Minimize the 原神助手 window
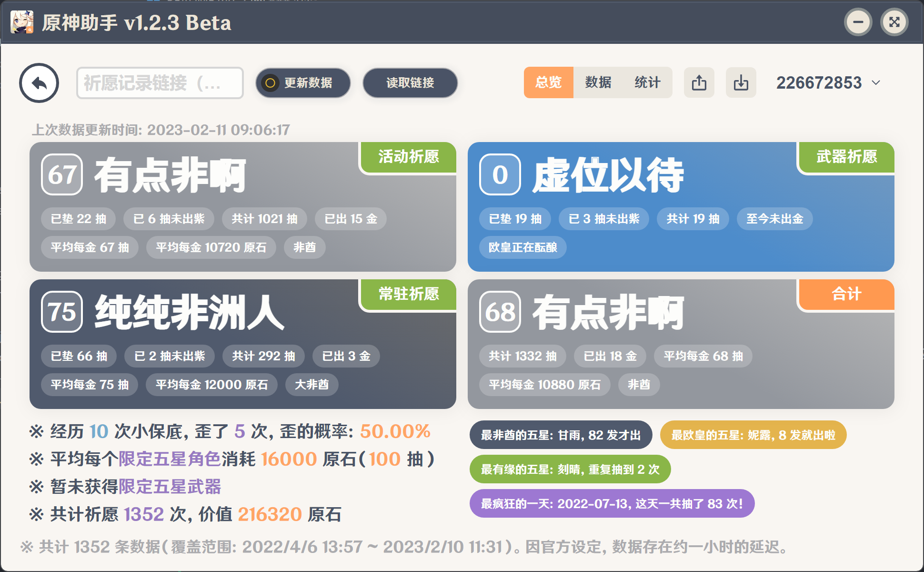924x572 pixels. (x=858, y=22)
